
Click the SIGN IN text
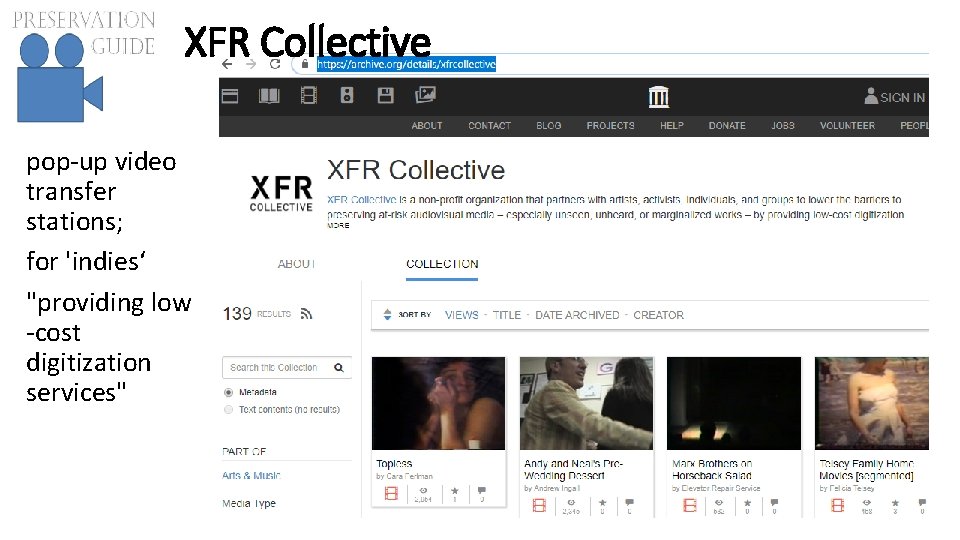[902, 97]
